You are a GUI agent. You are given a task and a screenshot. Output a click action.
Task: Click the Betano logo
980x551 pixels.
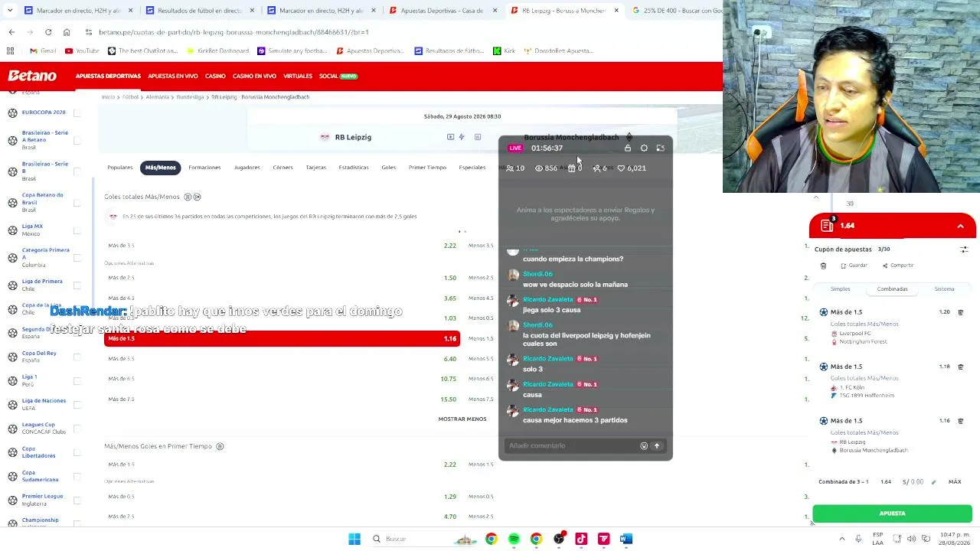coord(32,76)
